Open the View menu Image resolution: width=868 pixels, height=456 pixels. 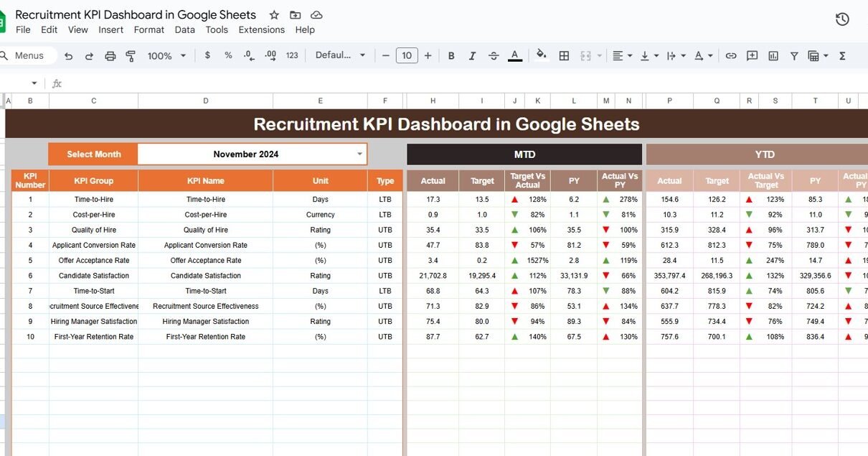pyautogui.click(x=77, y=29)
